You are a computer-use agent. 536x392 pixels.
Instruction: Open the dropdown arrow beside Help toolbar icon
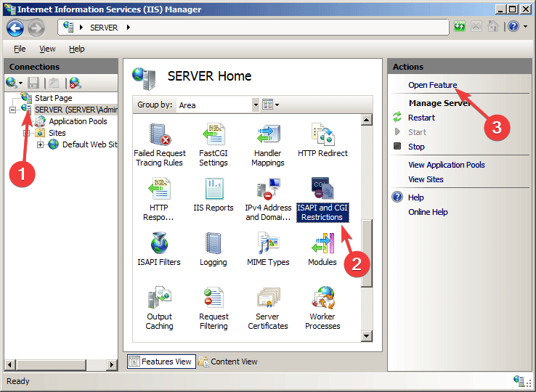click(x=525, y=27)
